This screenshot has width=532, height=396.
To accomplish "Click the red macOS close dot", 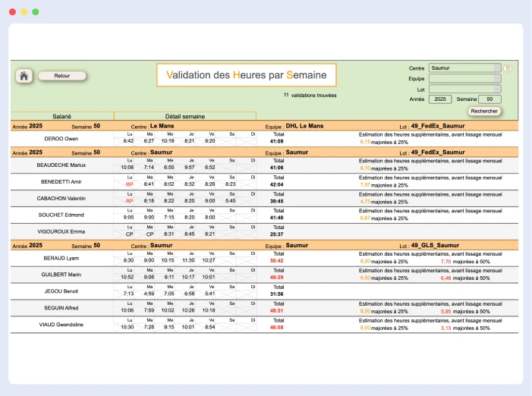I will pos(12,12).
